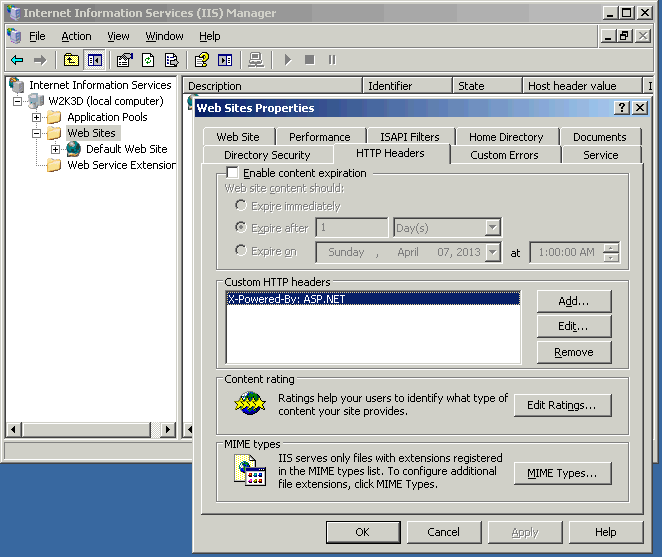Expand the Application Pools node

37,117
